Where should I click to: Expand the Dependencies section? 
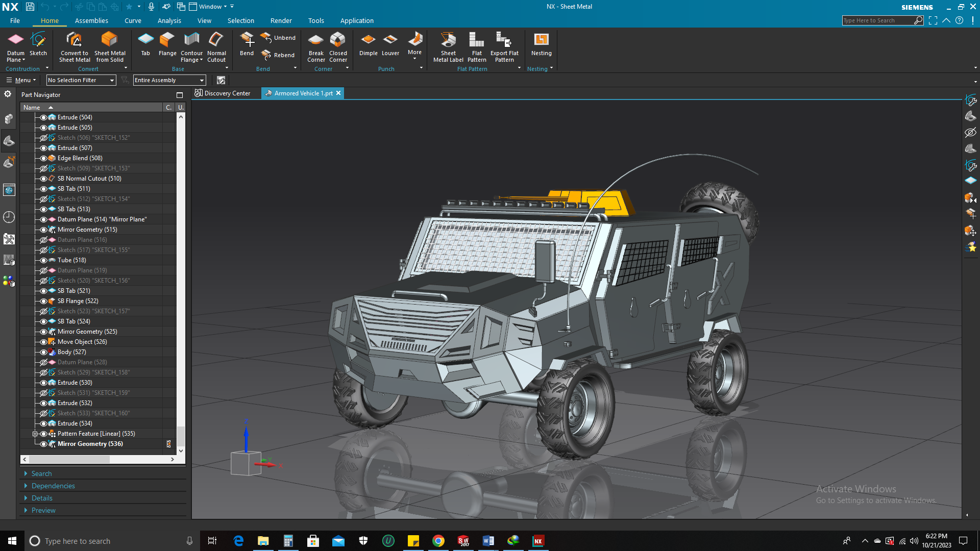[53, 486]
